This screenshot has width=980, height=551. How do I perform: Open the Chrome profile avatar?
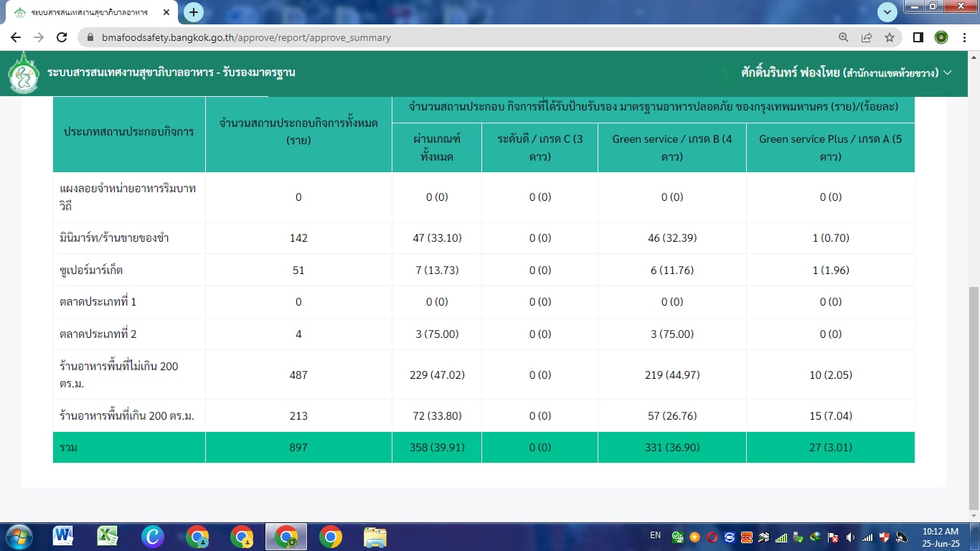point(941,37)
